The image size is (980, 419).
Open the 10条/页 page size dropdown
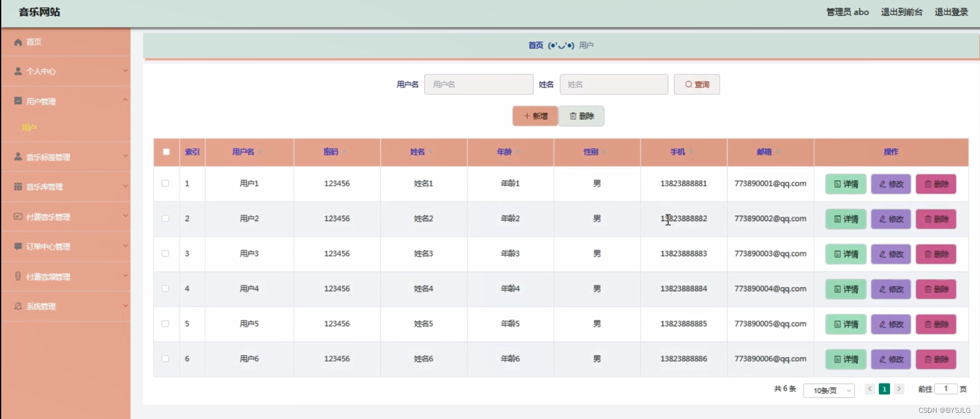tap(829, 390)
